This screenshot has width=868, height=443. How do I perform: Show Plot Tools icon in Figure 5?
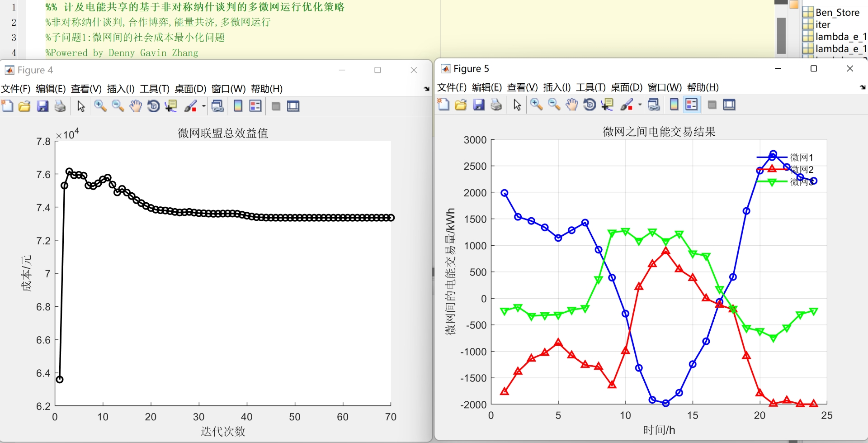pyautogui.click(x=730, y=105)
